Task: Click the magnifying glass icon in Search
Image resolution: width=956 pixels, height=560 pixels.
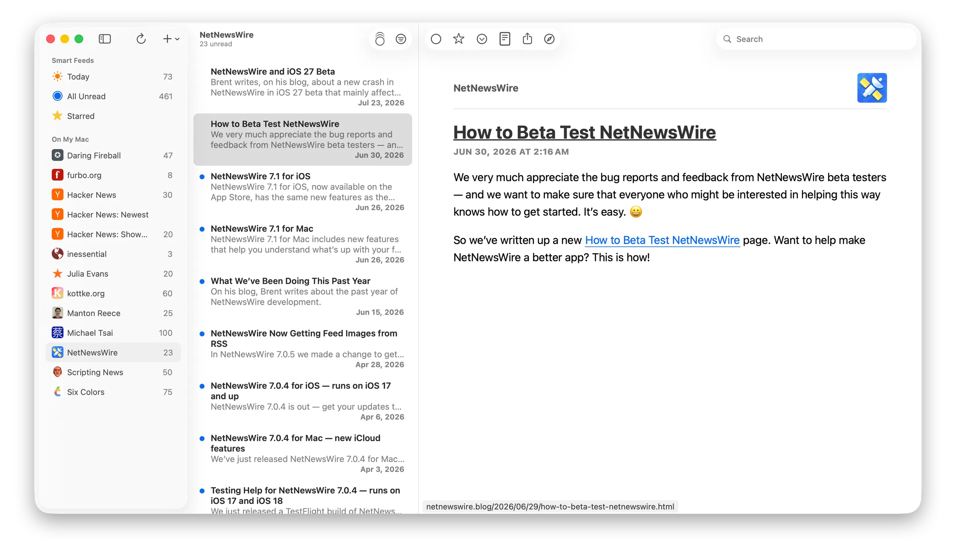Action: [x=727, y=39]
